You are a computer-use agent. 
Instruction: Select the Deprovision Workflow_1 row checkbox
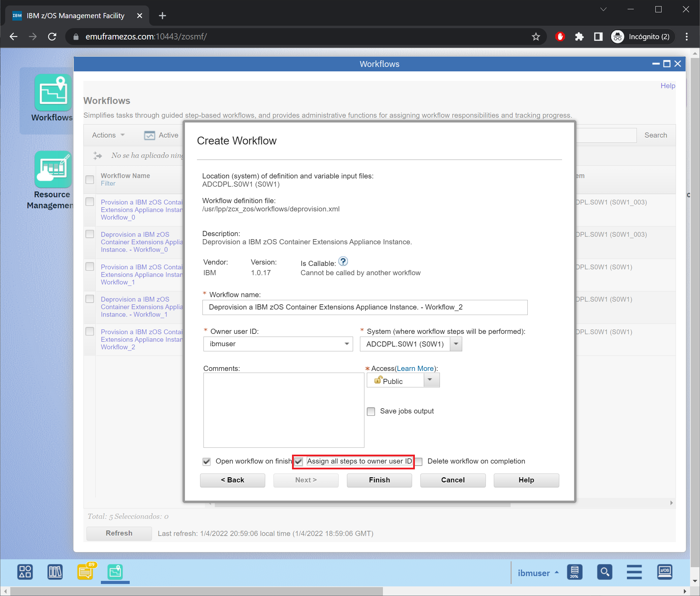tap(90, 299)
